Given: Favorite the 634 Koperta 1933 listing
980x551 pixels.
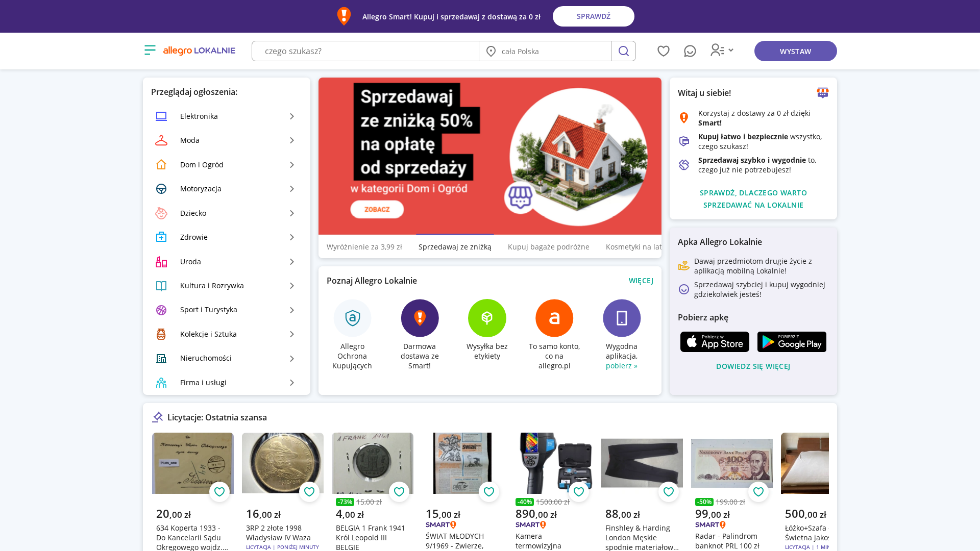Looking at the screenshot, I should 219,492.
